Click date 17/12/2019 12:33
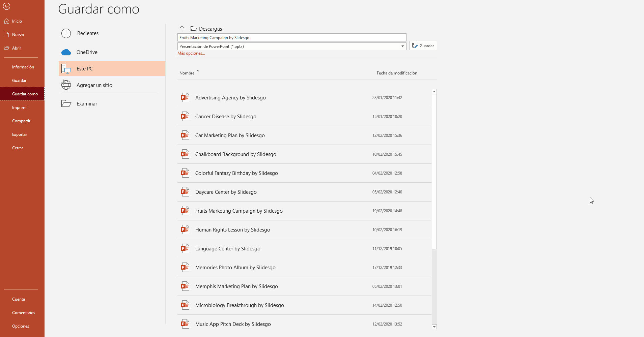Image resolution: width=644 pixels, height=337 pixels. tap(387, 268)
